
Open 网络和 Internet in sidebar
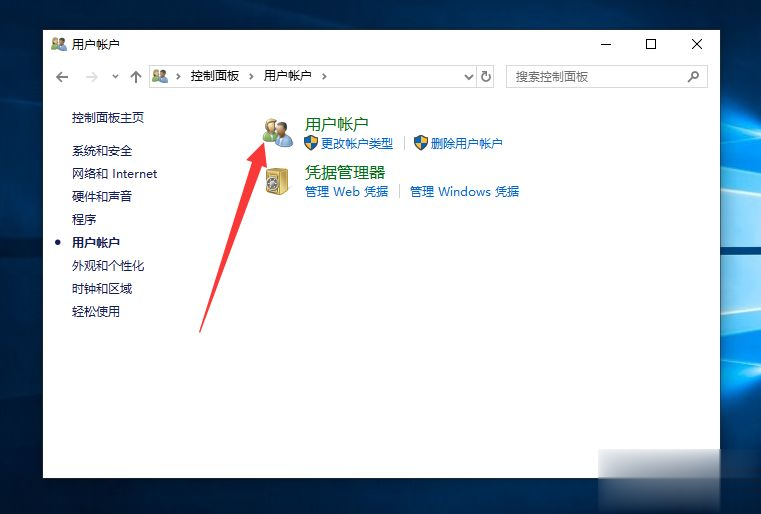pyautogui.click(x=115, y=174)
